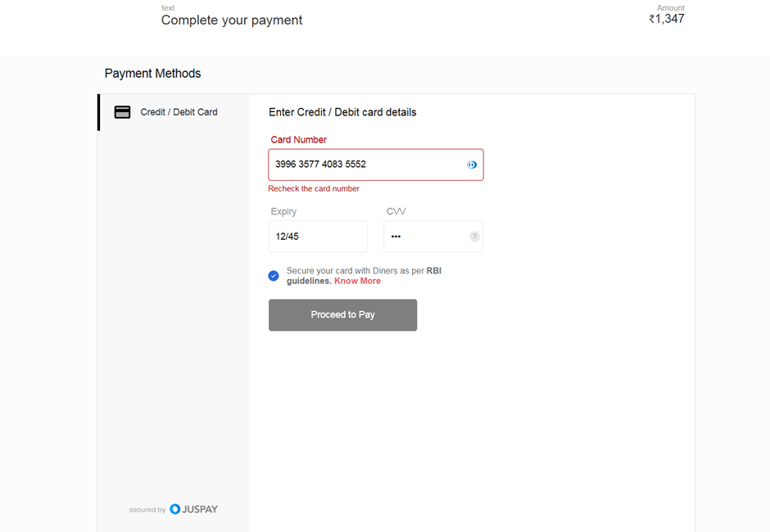770x532 pixels.
Task: Click the credit card icon in sidebar
Action: [x=122, y=112]
